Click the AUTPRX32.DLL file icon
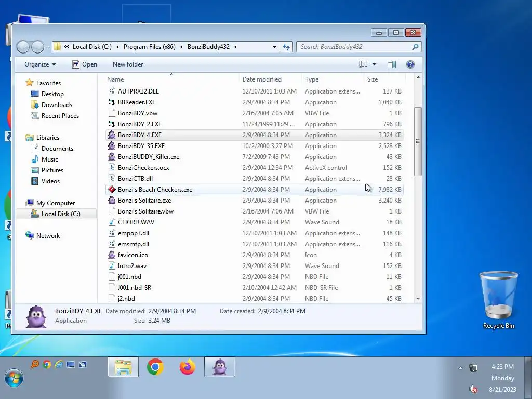Screen dimensions: 532x399 [x=112, y=91]
